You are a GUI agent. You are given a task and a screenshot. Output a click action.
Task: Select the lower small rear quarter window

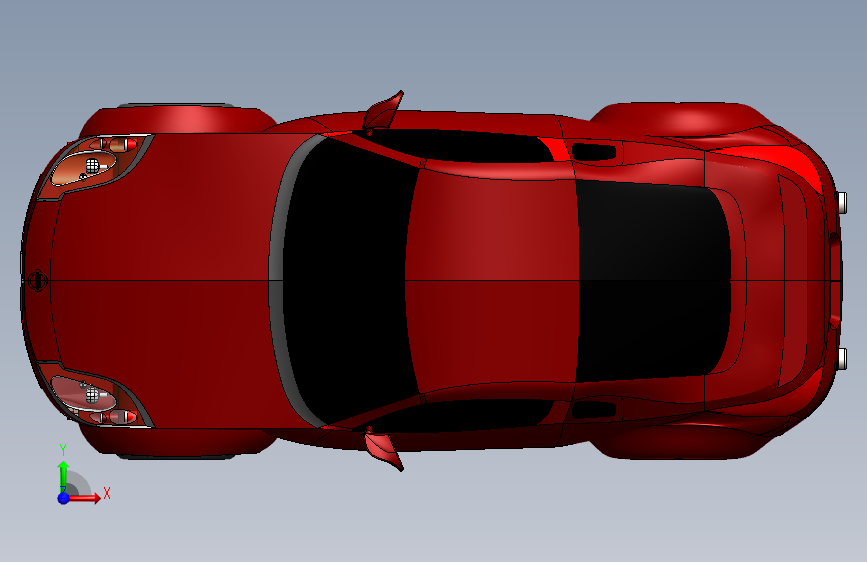(x=594, y=409)
